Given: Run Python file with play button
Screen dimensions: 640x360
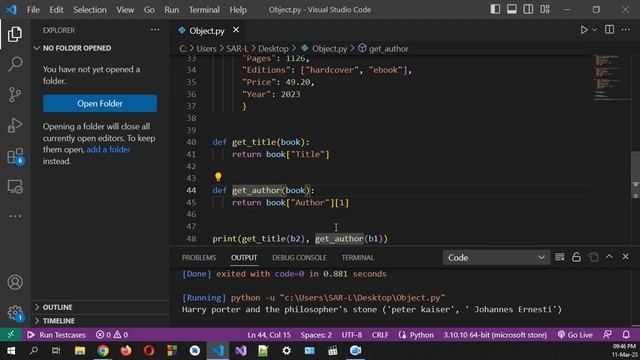Looking at the screenshot, I should (x=584, y=30).
